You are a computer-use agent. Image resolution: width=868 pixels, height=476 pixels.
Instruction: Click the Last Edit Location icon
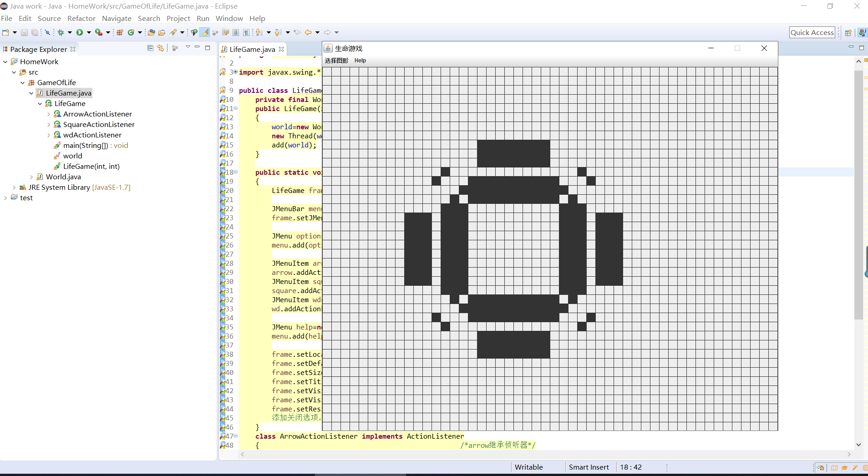[297, 32]
